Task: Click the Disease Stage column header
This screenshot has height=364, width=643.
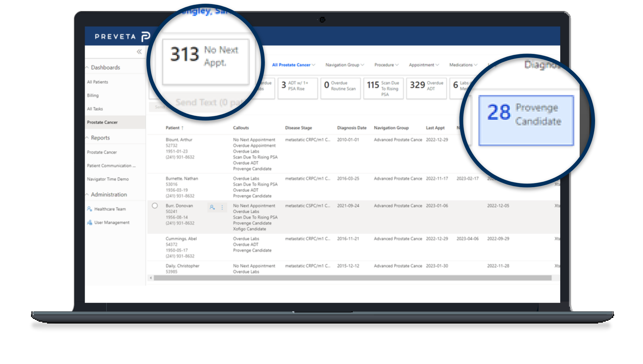Action: (x=298, y=128)
